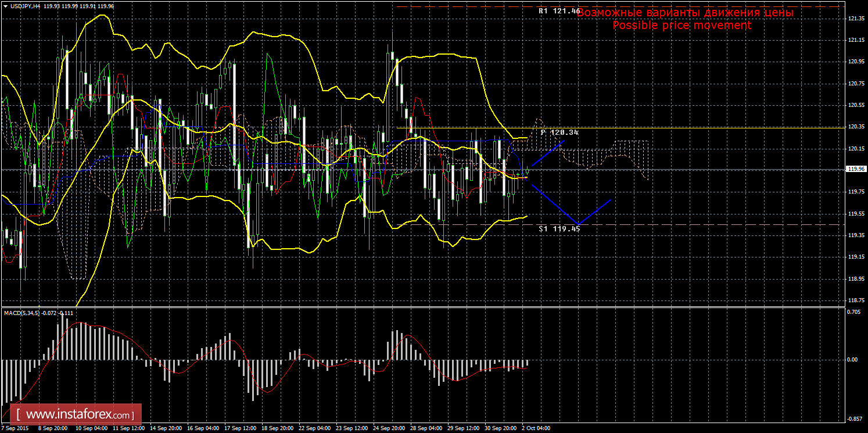Select the blue V-shaped forecast line bottom point

point(578,224)
